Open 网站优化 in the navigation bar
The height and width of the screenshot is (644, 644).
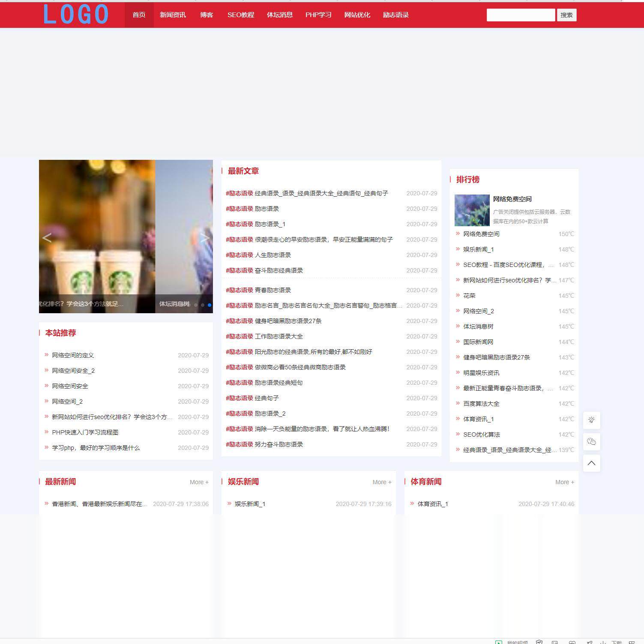click(357, 15)
